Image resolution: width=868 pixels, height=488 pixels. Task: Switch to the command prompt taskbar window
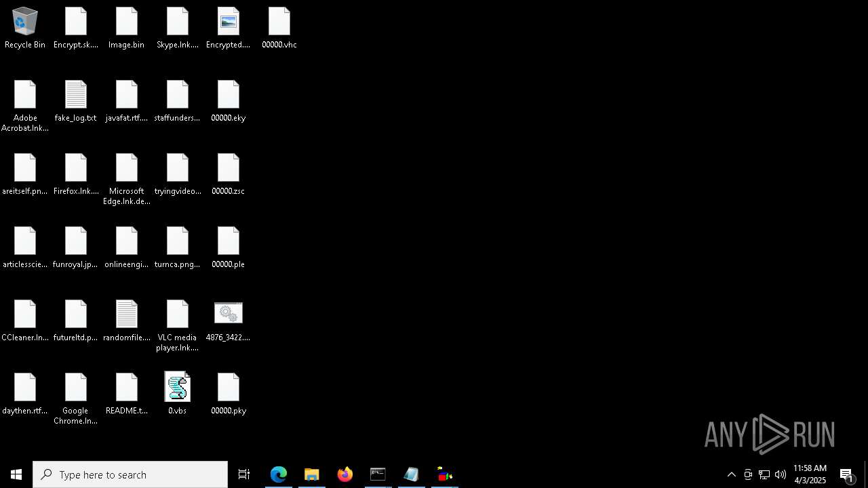click(378, 474)
